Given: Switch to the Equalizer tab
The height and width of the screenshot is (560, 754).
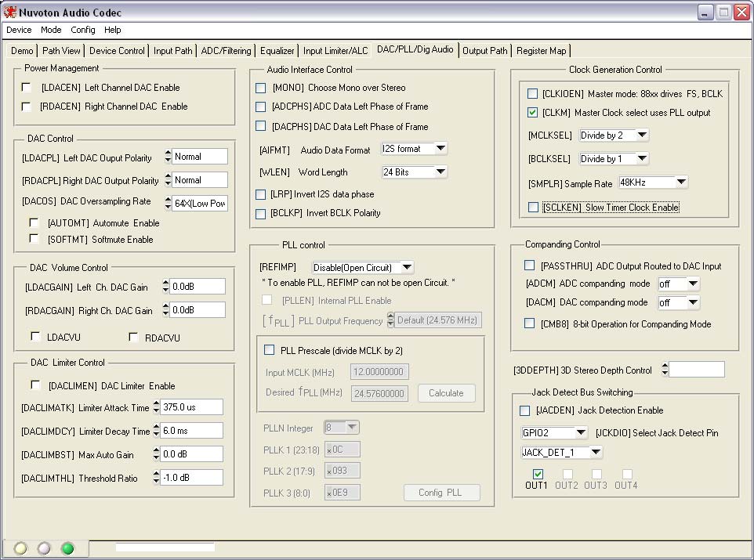Looking at the screenshot, I should point(277,51).
